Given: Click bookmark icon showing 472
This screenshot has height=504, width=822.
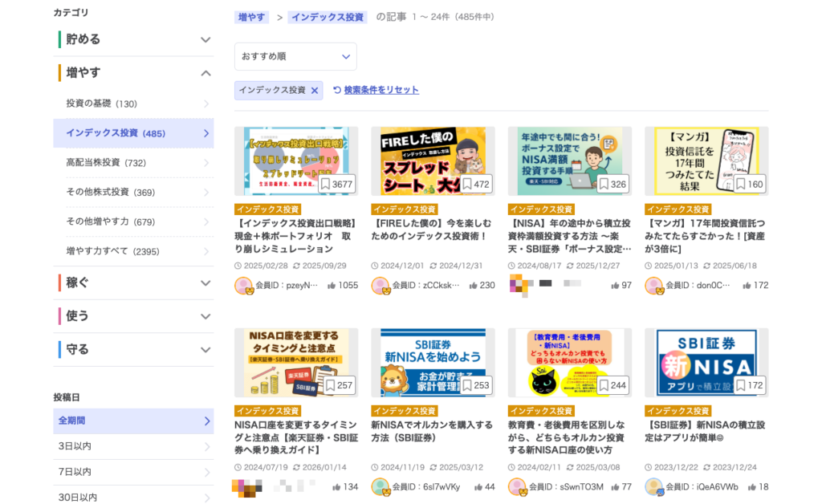Looking at the screenshot, I should (463, 185).
